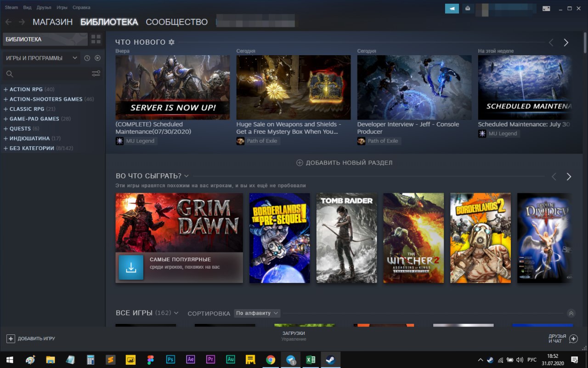Open Google Chrome from the taskbar
588x368 pixels.
tap(271, 360)
